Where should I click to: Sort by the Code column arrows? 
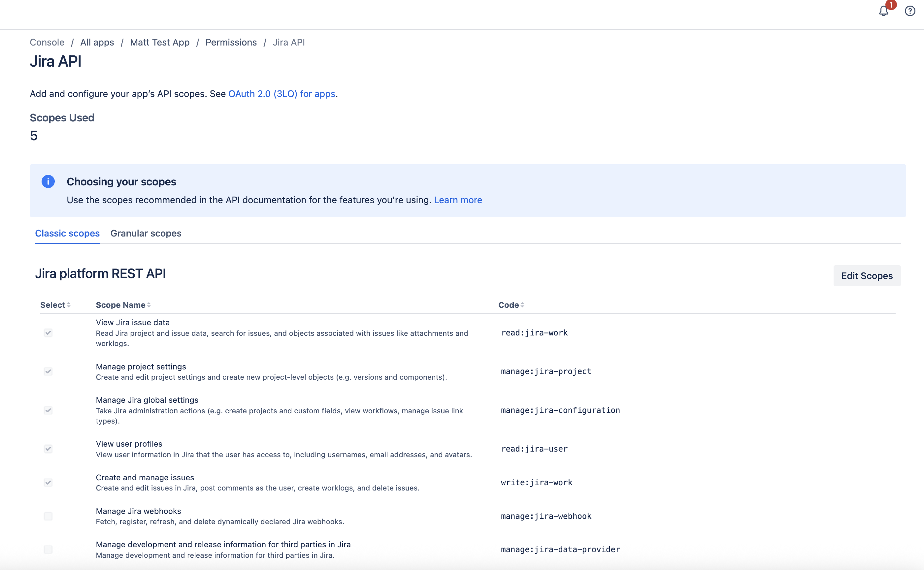[522, 304]
